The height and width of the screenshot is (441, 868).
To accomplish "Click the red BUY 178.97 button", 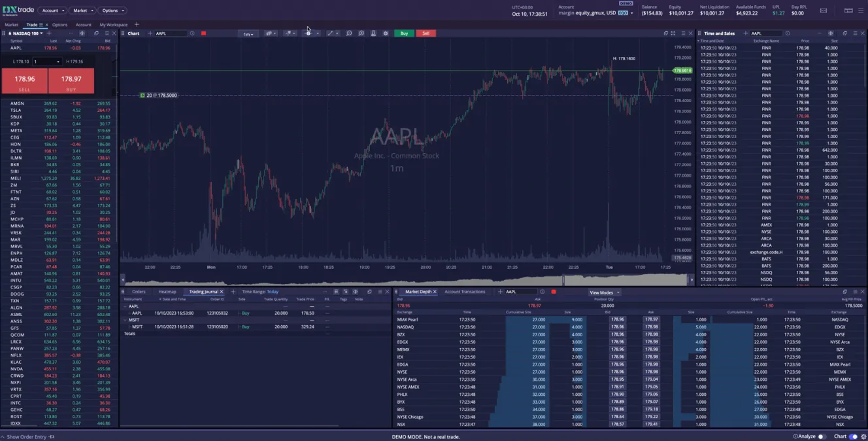I will point(71,81).
